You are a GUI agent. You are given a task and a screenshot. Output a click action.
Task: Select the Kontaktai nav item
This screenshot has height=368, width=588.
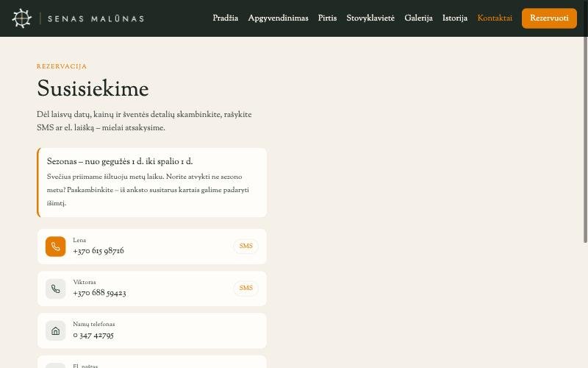tap(495, 18)
